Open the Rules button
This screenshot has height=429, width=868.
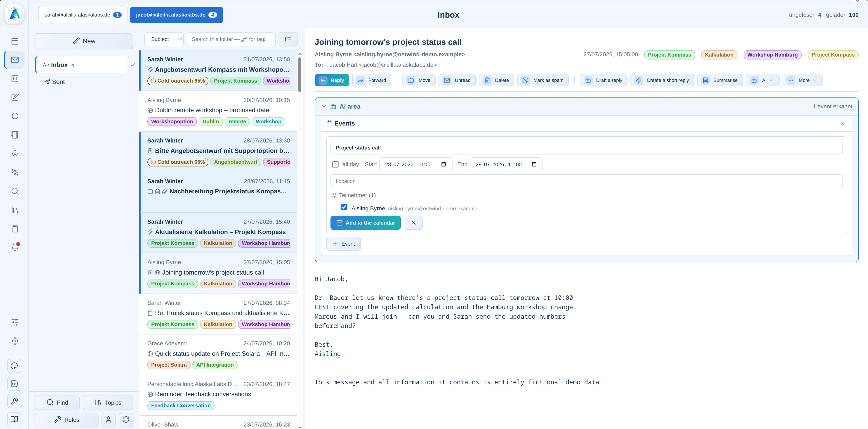[x=67, y=420]
